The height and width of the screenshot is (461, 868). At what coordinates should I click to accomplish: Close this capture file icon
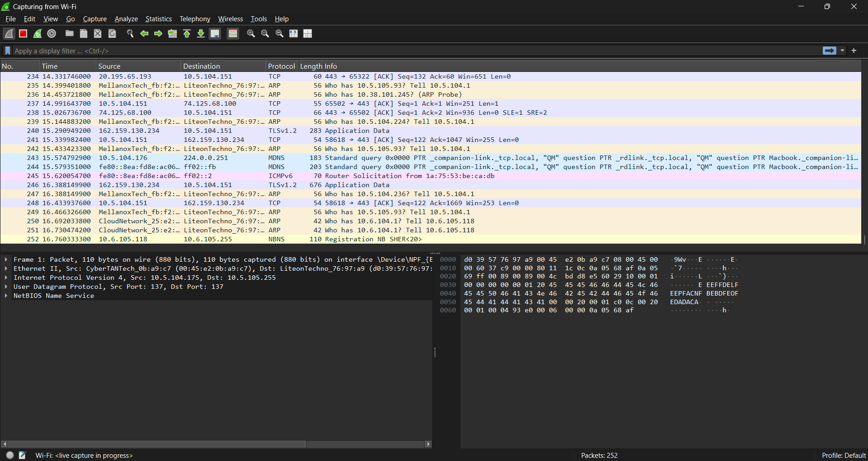(98, 33)
